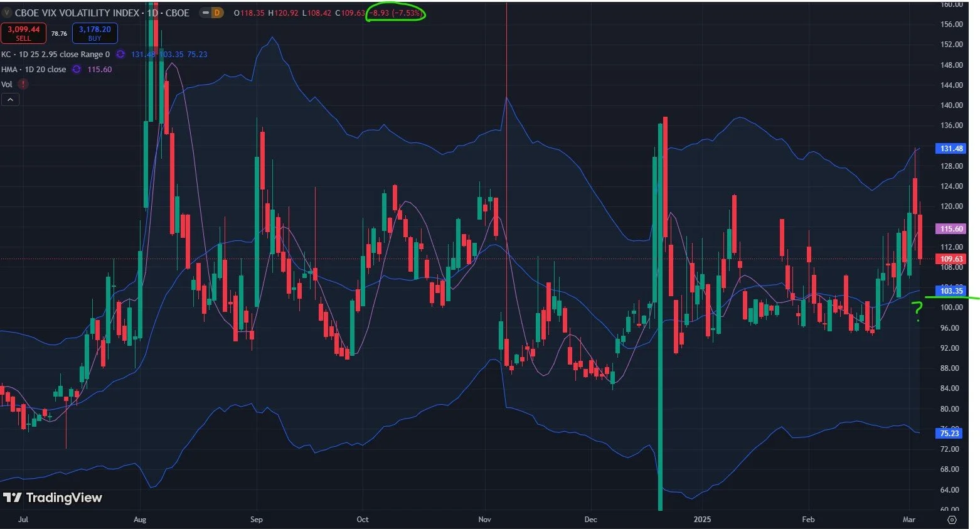
Task: Open chart settings gear at bottom right
Action: click(x=952, y=520)
